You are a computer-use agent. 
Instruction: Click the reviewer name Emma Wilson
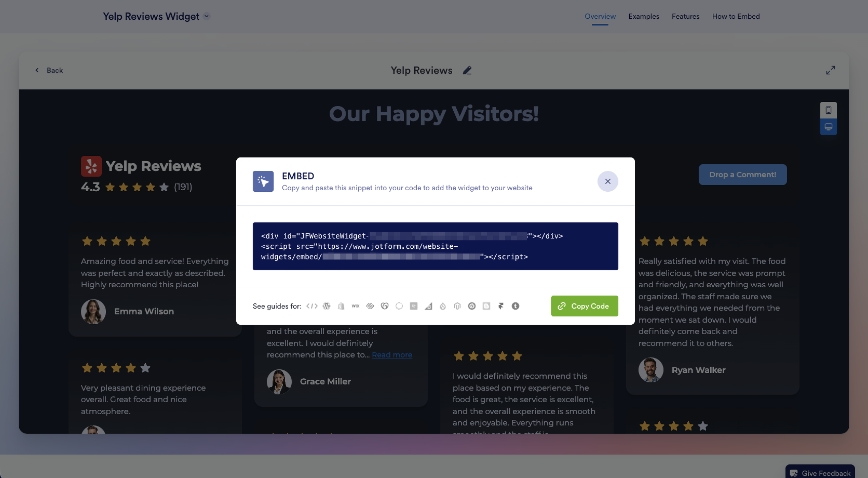pyautogui.click(x=144, y=311)
